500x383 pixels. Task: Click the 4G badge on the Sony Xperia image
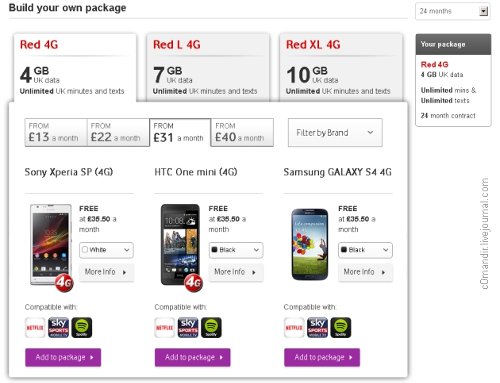(64, 283)
